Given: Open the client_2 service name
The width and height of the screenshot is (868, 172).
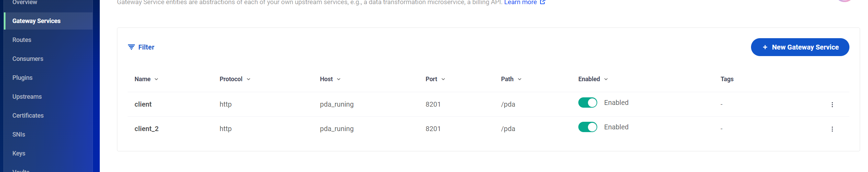Looking at the screenshot, I should point(147,129).
